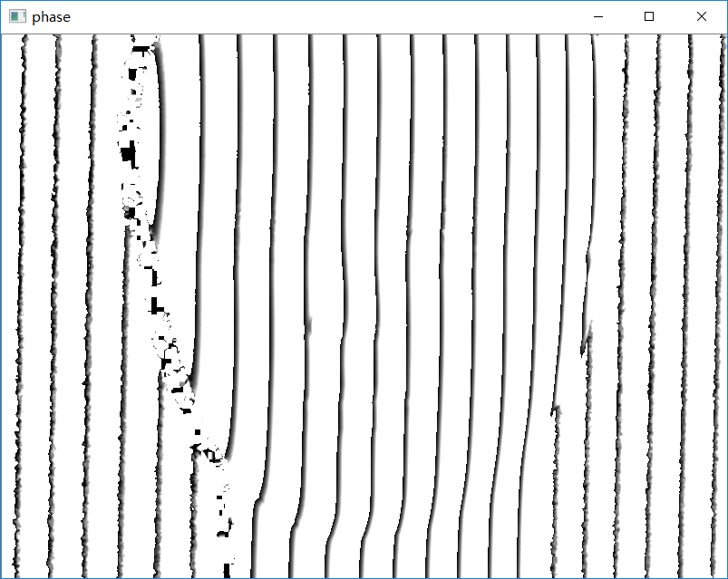
Task: Click the 'phase' window title text
Action: (x=51, y=17)
